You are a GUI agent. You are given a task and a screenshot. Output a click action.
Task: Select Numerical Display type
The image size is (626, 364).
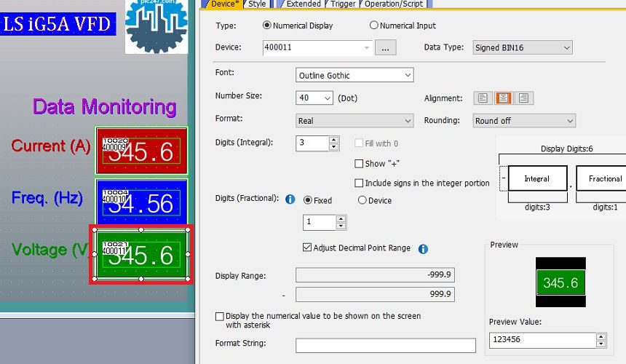tap(298, 25)
